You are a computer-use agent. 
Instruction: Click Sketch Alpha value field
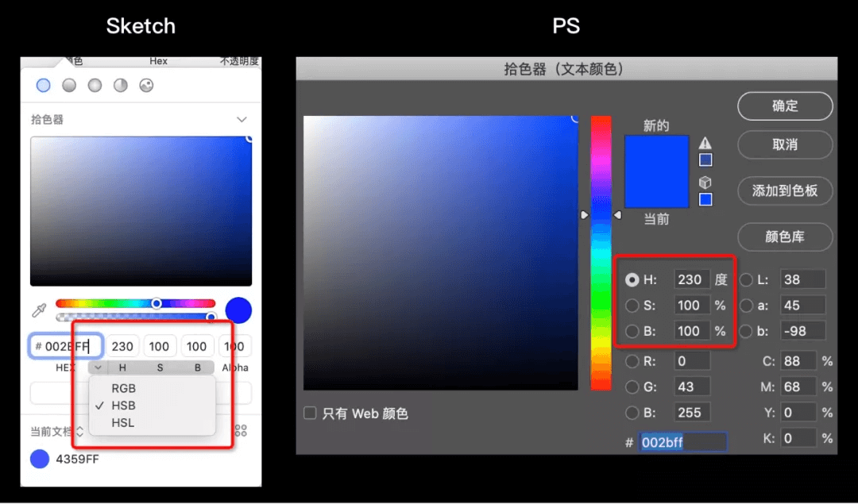coord(234,347)
